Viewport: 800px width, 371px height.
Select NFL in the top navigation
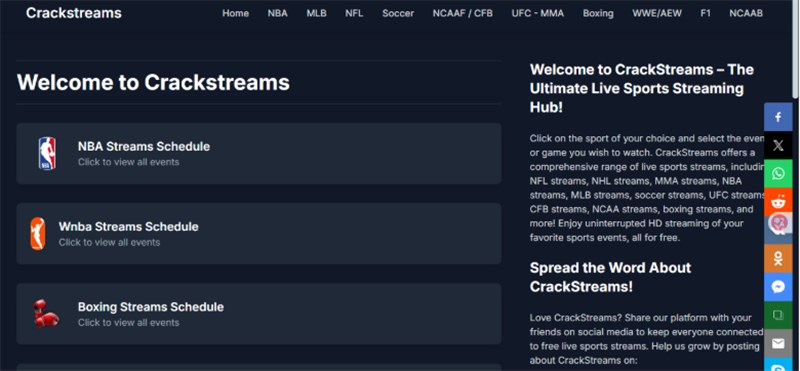coord(354,13)
